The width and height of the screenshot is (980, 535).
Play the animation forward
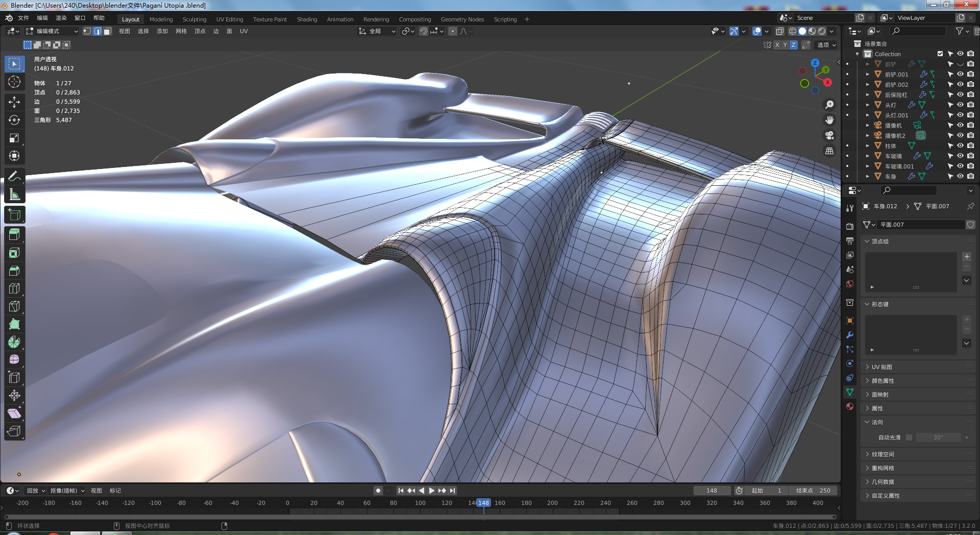(x=432, y=491)
